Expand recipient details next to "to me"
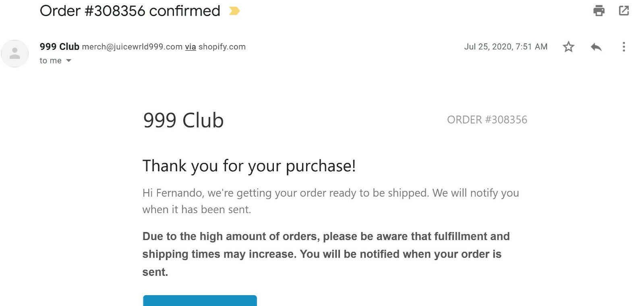644x306 pixels. pyautogui.click(x=68, y=61)
